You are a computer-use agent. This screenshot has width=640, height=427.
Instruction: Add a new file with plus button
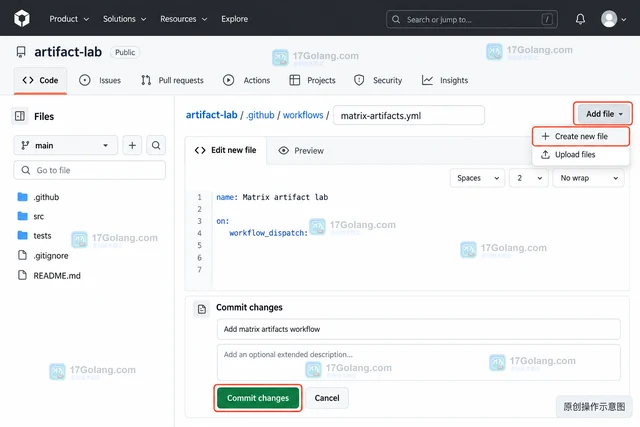(132, 145)
